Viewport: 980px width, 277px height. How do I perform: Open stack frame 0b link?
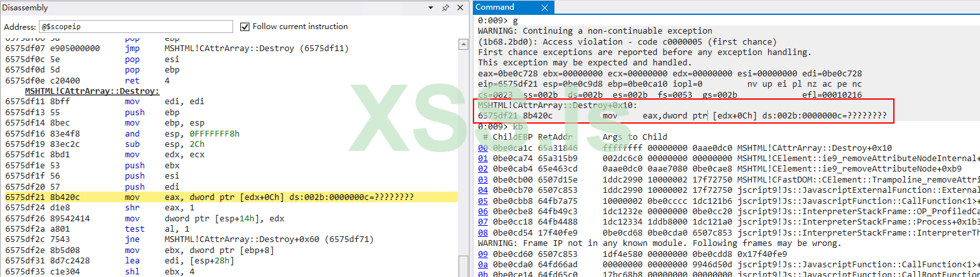click(x=482, y=273)
